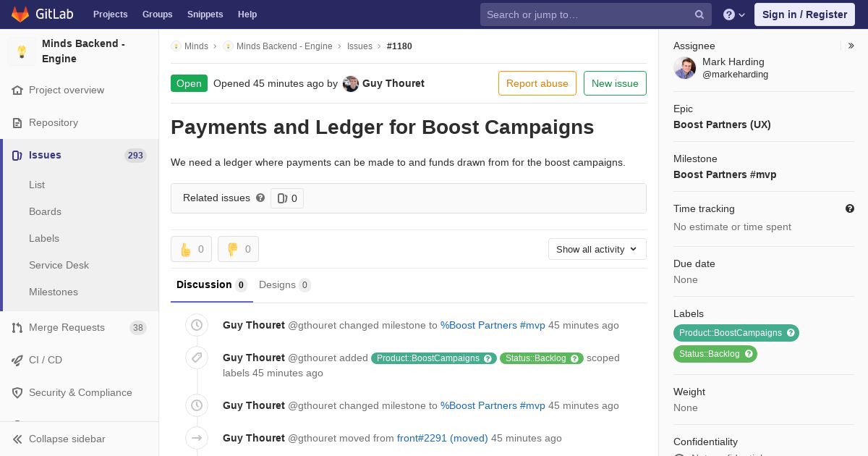Viewport: 868px width, 456px height.
Task: Click Guy Thouret author avatar
Action: click(x=351, y=84)
